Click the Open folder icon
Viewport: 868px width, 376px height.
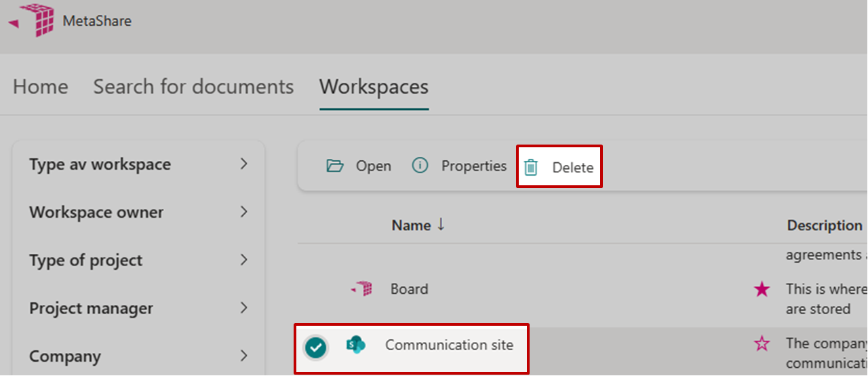335,166
